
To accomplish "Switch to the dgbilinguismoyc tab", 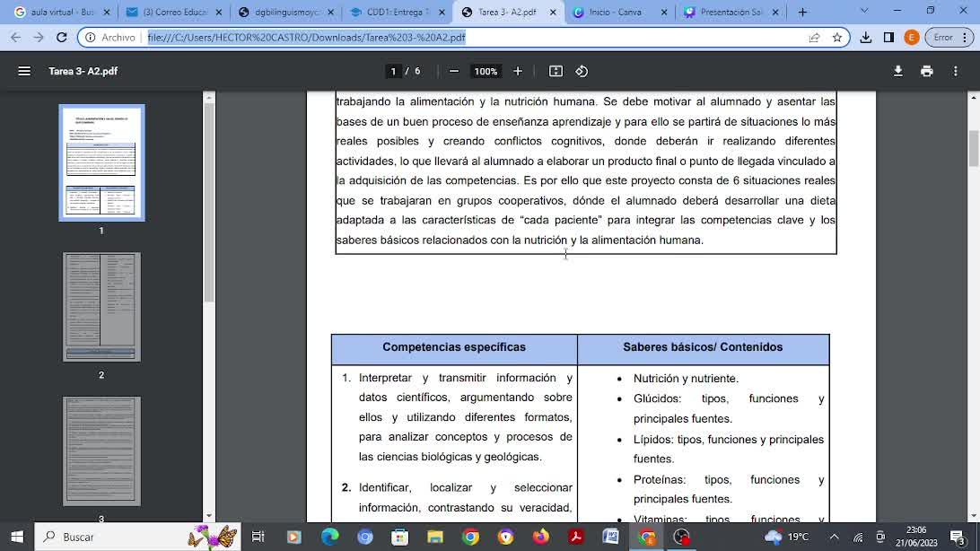I will 287,12.
